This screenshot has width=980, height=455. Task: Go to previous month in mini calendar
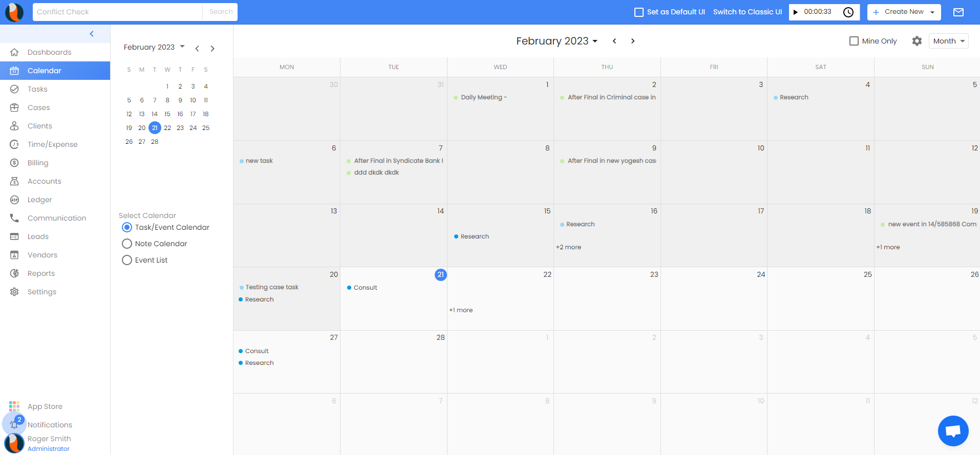point(197,49)
